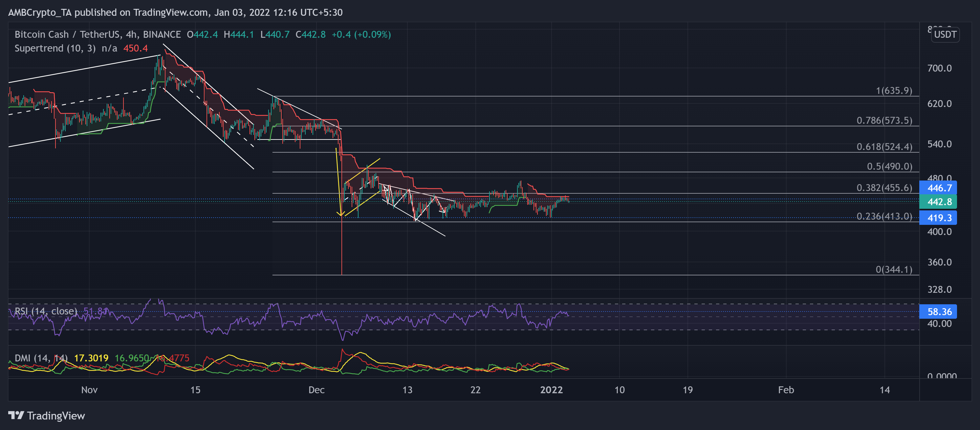Click the 0.618(524.4) Fibonacci level label
This screenshot has height=430, width=980.
[884, 147]
